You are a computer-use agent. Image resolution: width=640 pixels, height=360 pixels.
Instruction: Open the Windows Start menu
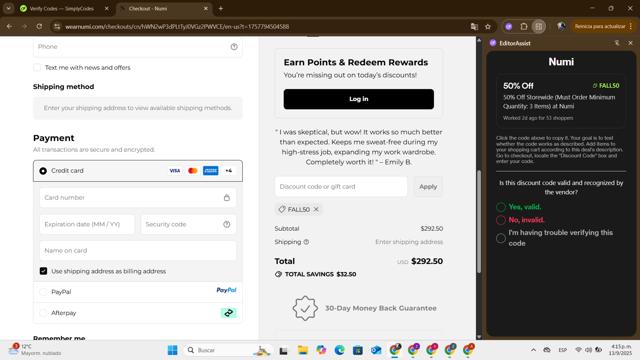point(173,350)
